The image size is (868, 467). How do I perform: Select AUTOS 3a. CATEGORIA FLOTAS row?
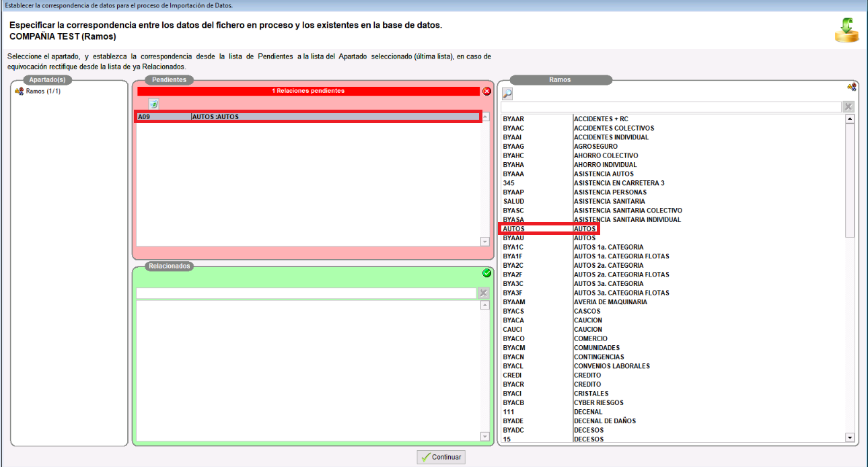673,293
